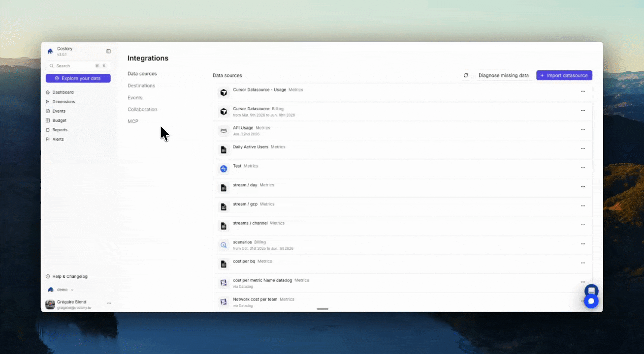The image size is (644, 354).
Task: Select the Events integrations tab
Action: (135, 97)
